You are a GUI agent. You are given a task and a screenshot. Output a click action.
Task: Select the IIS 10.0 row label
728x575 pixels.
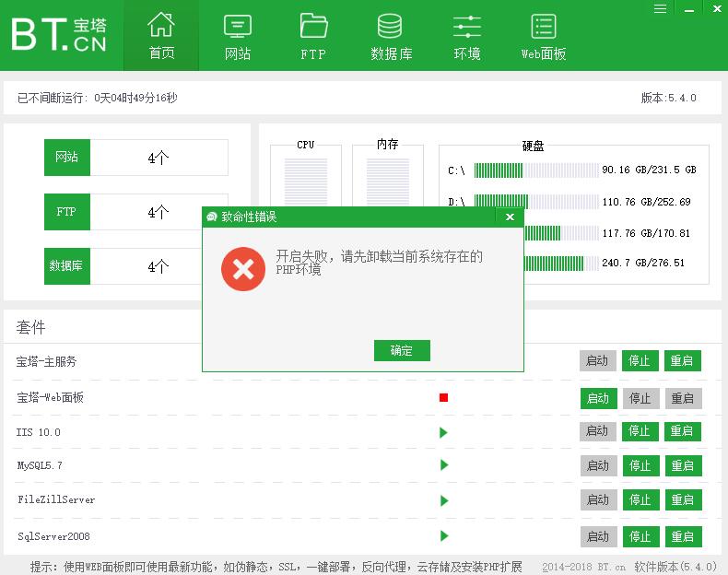(x=39, y=432)
